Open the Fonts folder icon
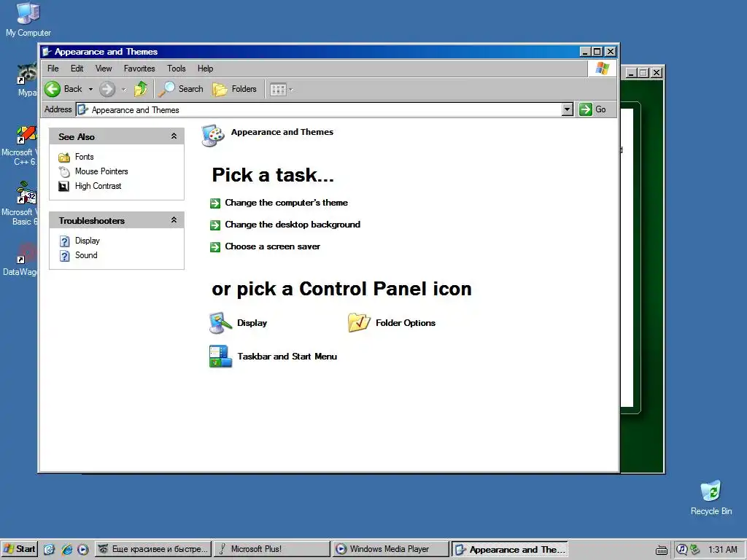This screenshot has height=560, width=747. [64, 157]
